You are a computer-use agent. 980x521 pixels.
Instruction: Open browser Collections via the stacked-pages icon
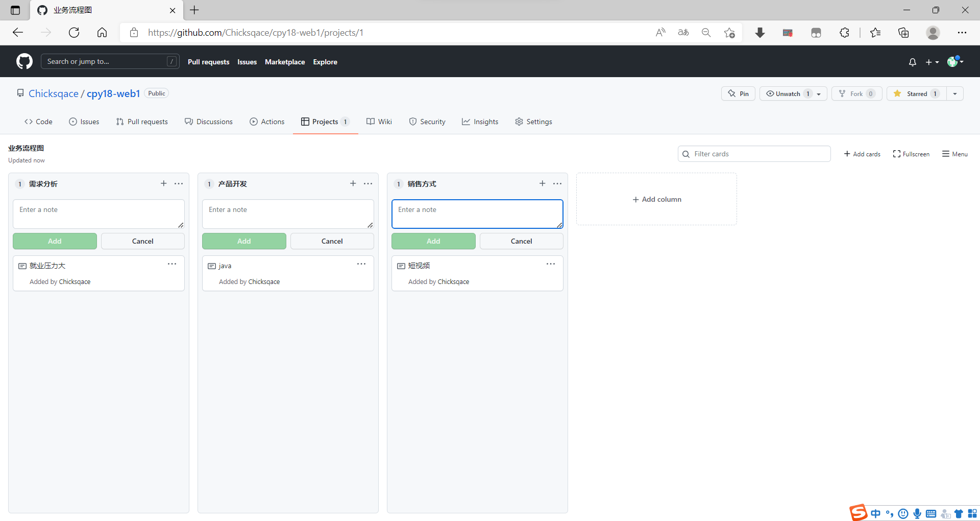click(903, 32)
